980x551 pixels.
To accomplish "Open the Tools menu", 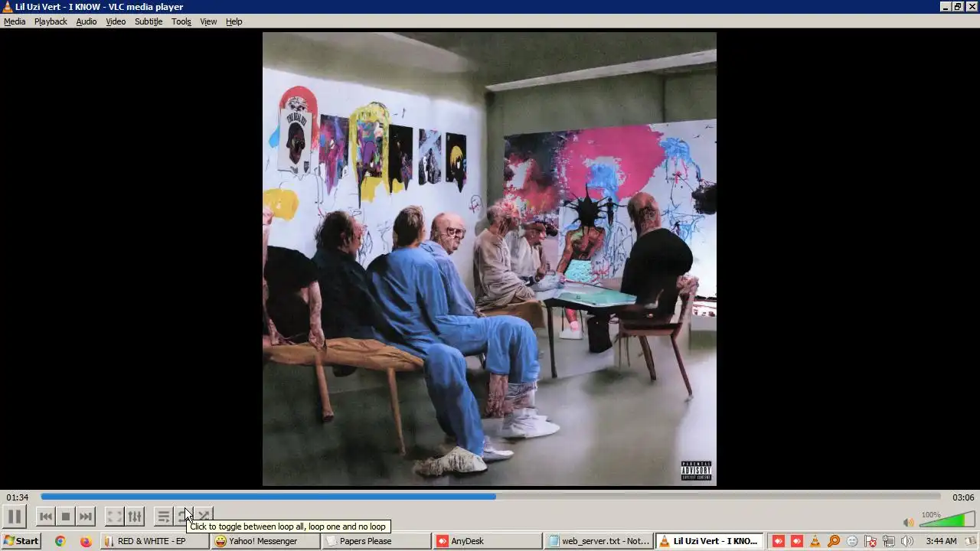I will 181,21.
